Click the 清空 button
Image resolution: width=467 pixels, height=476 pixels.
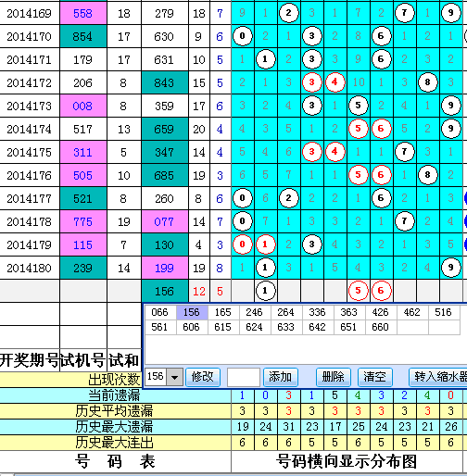pos(375,377)
